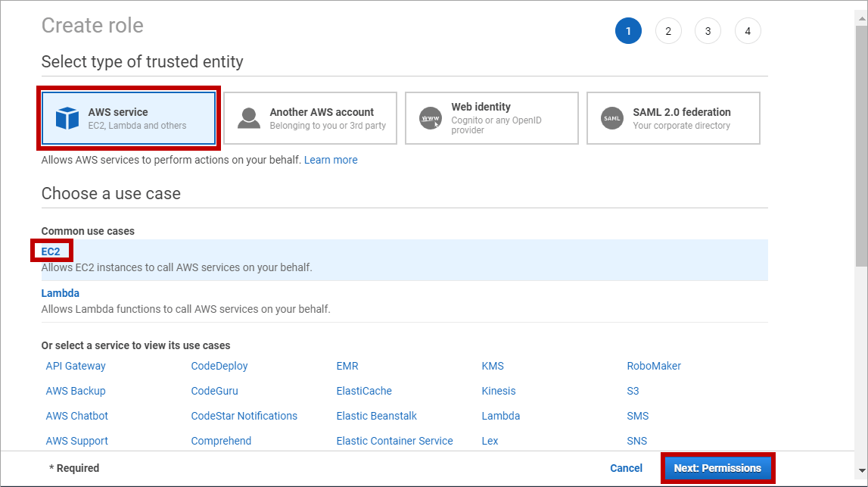Click the scrollbar up arrow
Viewport: 868px width, 487px height.
pos(862,18)
